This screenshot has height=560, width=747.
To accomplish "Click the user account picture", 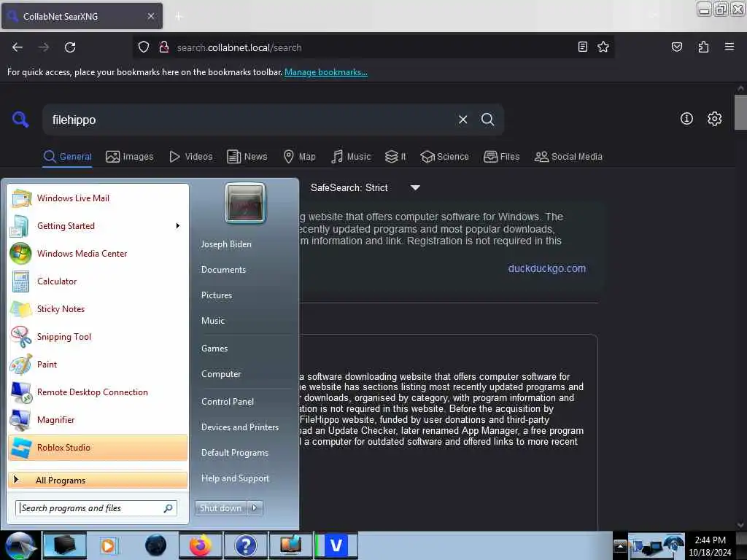I will point(245,203).
